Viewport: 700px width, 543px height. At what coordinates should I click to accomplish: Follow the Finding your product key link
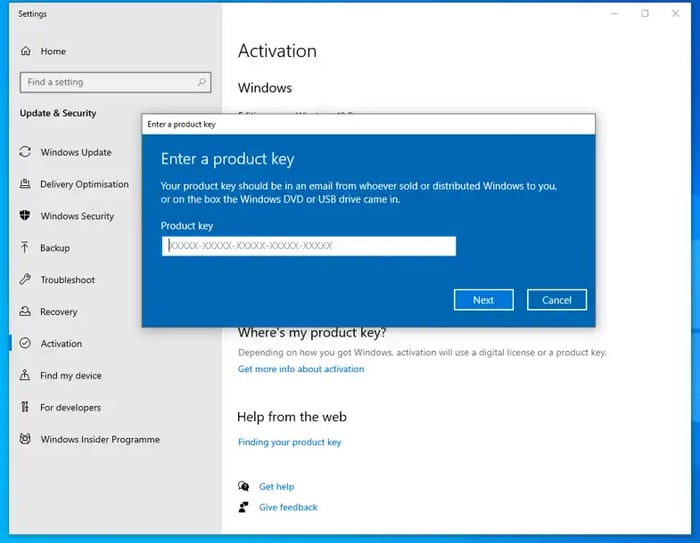(290, 442)
